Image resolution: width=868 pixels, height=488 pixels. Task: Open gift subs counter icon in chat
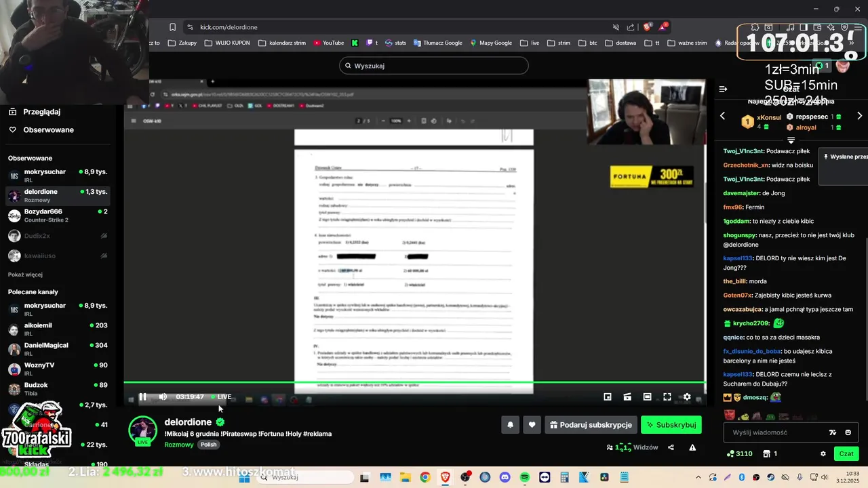[770, 453]
